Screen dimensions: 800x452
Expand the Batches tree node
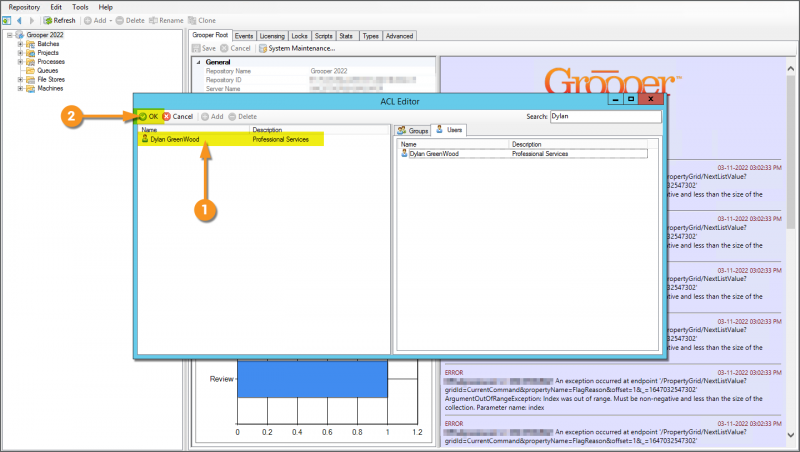20,44
